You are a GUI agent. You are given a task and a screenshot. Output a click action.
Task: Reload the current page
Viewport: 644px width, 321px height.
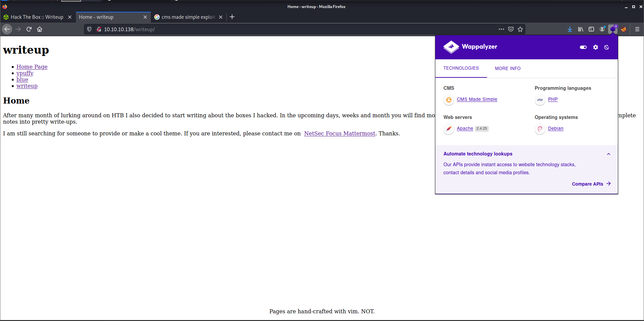29,29
